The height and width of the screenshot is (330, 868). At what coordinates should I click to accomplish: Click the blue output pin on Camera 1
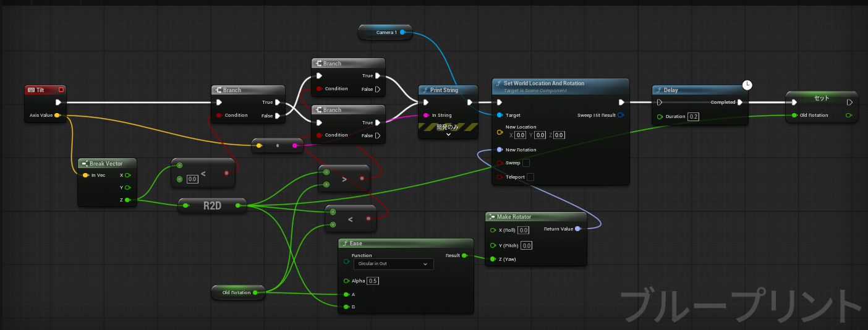coord(402,32)
